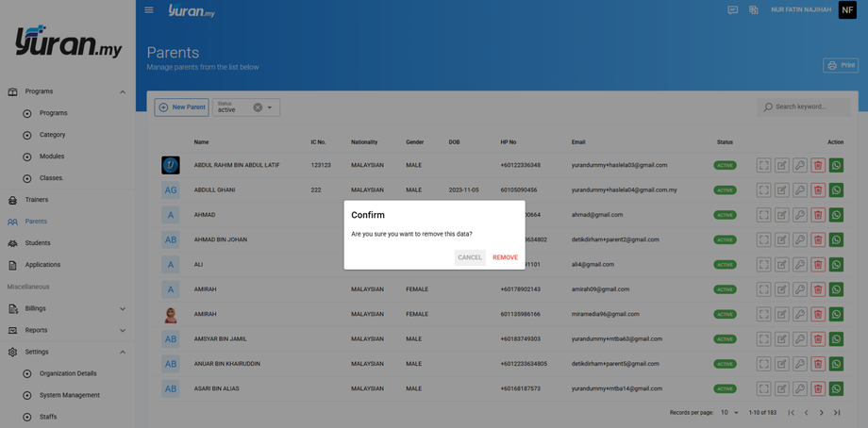868x428 pixels.
Task: WhatsApp ABDUL RAHIM BIN ABDUL LATIF
Action: click(836, 165)
